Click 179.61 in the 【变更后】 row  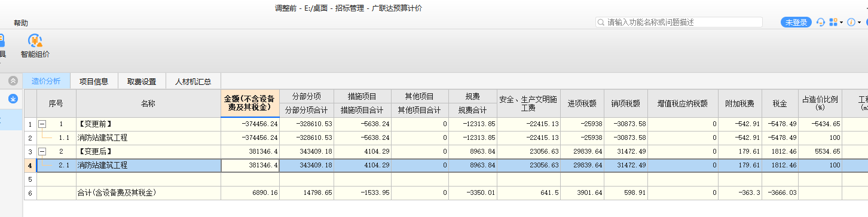tap(740, 152)
